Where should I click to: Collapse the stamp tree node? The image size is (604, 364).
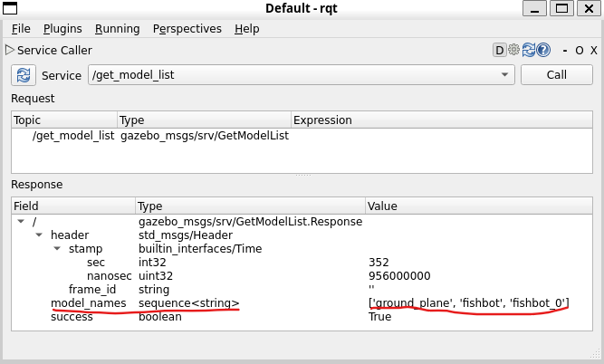[57, 248]
